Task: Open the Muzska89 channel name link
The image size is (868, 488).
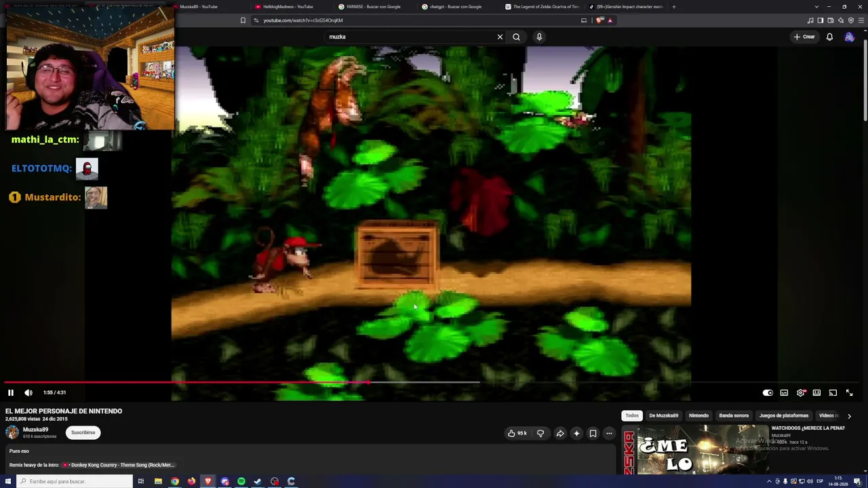Action: click(x=35, y=430)
